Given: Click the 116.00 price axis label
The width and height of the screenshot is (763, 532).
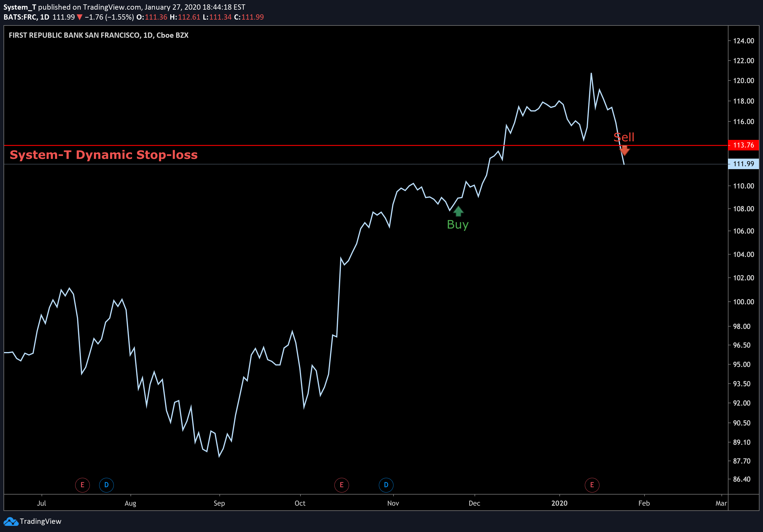Looking at the screenshot, I should (x=743, y=122).
